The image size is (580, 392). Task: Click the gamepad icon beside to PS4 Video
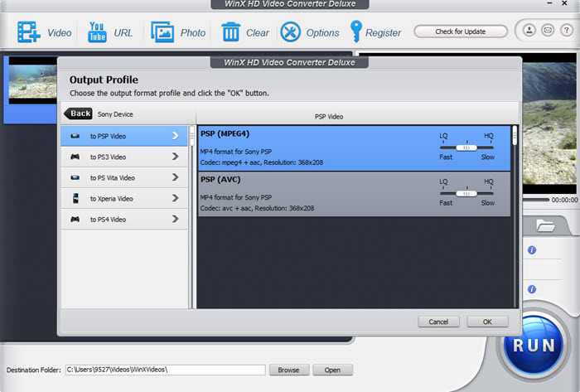click(x=75, y=220)
